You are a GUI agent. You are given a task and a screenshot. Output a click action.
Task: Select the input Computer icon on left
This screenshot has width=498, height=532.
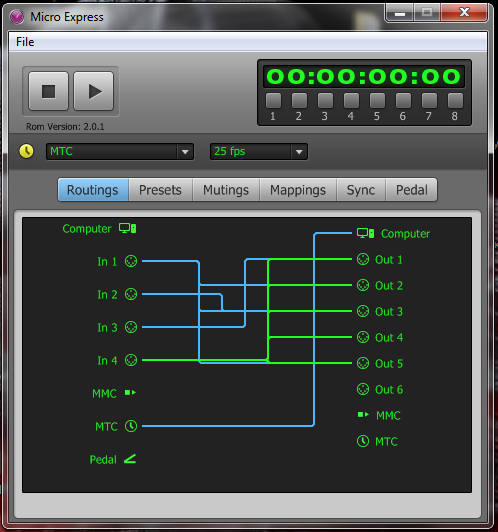(128, 228)
